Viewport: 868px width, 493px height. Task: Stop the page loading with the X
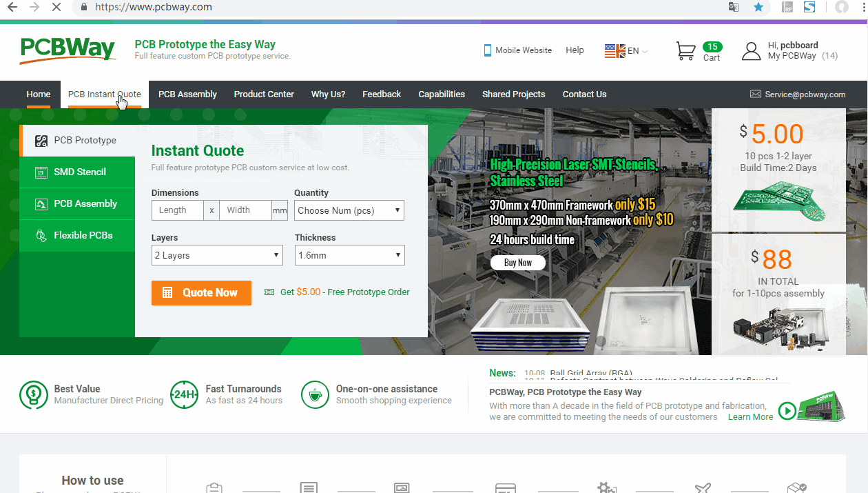click(x=57, y=8)
